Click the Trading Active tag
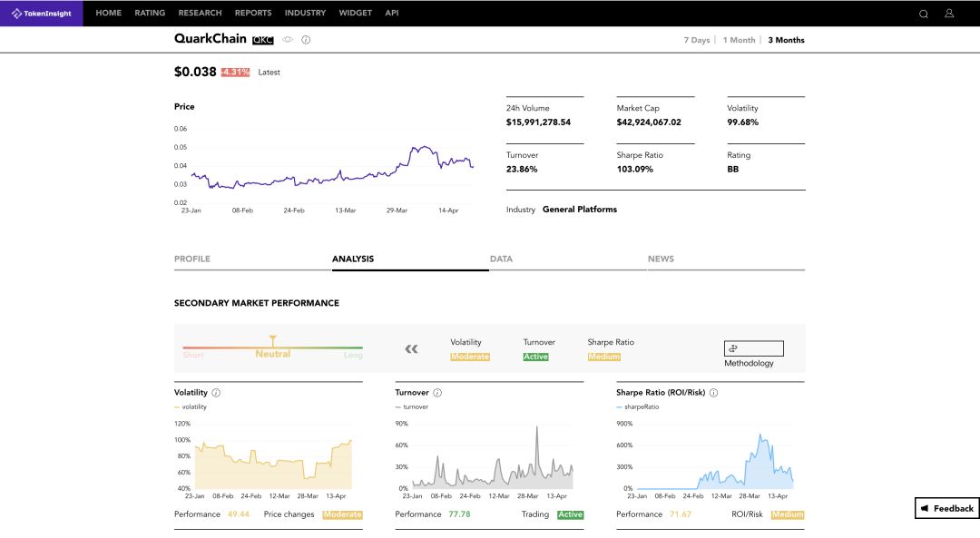 [570, 515]
